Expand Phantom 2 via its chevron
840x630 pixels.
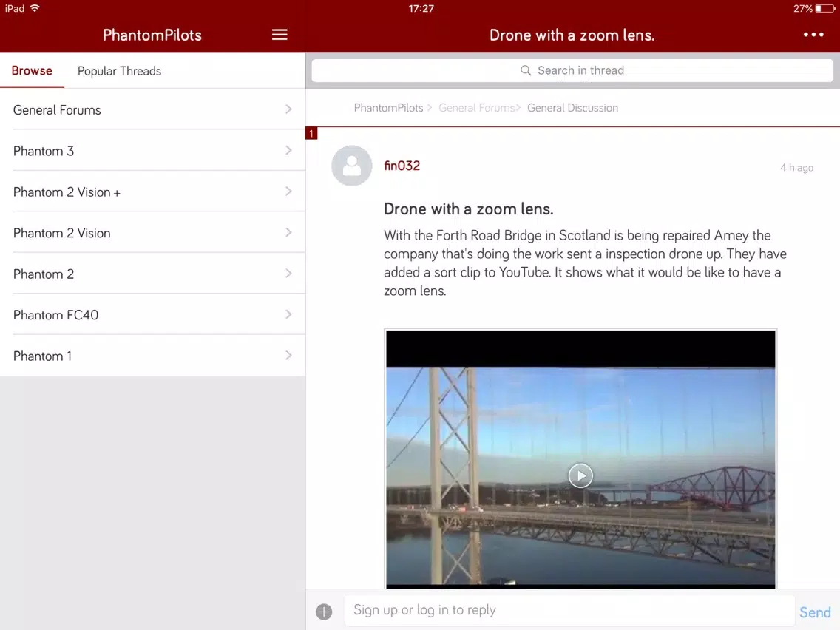288,273
